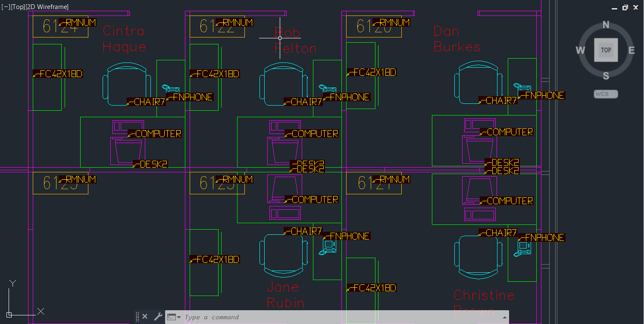Restore down the drawing viewport window
This screenshot has width=644, height=324.
(x=625, y=7)
